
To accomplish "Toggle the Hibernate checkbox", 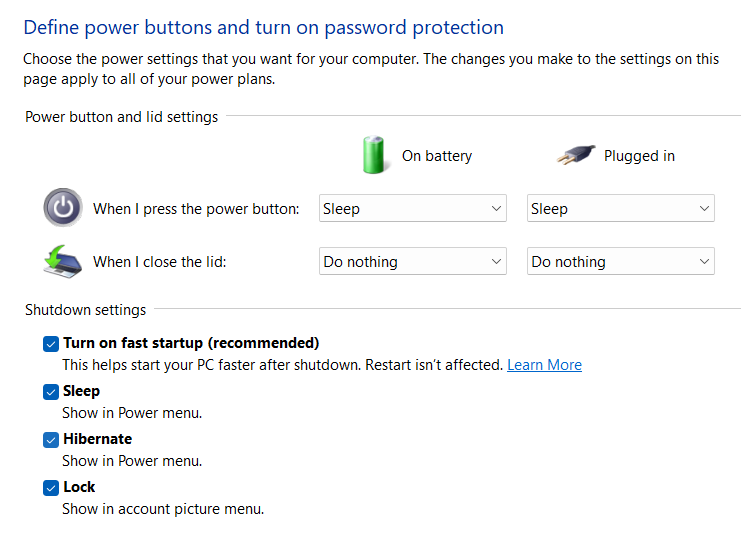I will (x=51, y=440).
